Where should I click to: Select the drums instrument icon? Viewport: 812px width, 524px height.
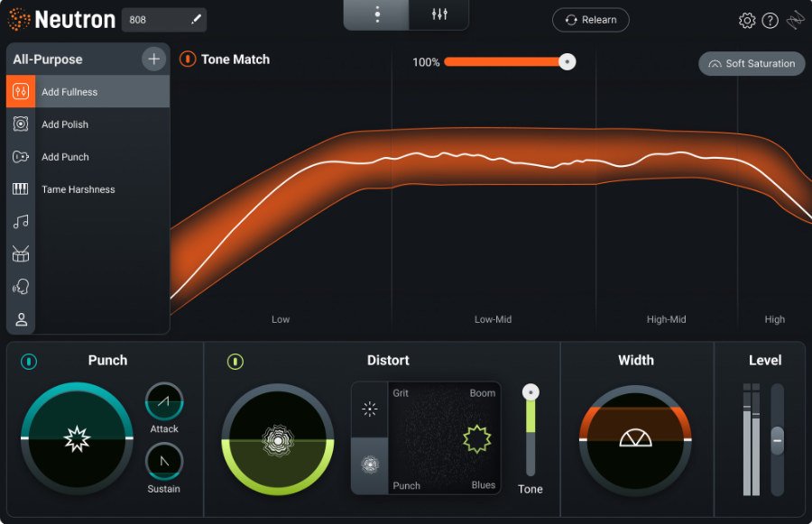click(21, 253)
